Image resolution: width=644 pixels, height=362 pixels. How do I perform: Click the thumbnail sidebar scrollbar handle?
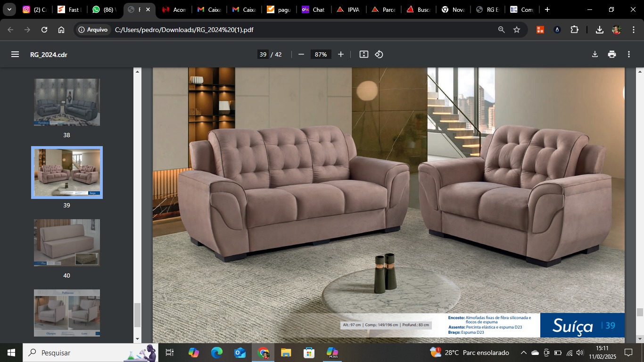pyautogui.click(x=138, y=315)
